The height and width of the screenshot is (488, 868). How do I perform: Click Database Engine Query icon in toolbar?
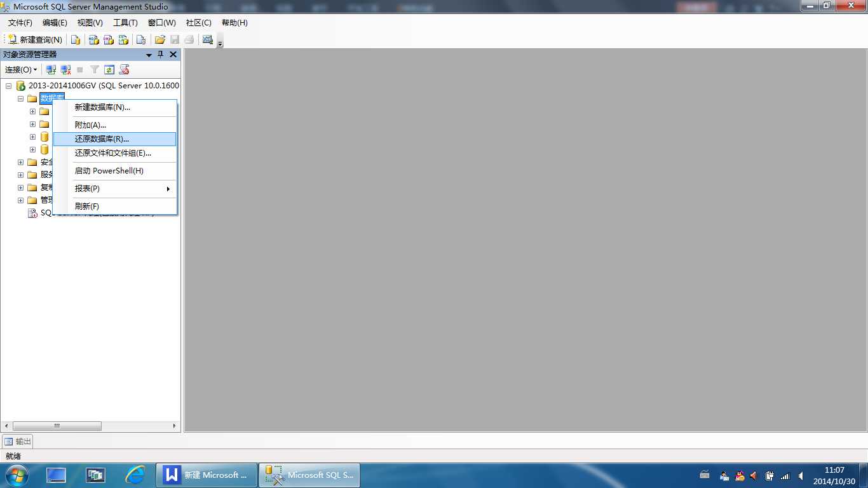point(76,39)
